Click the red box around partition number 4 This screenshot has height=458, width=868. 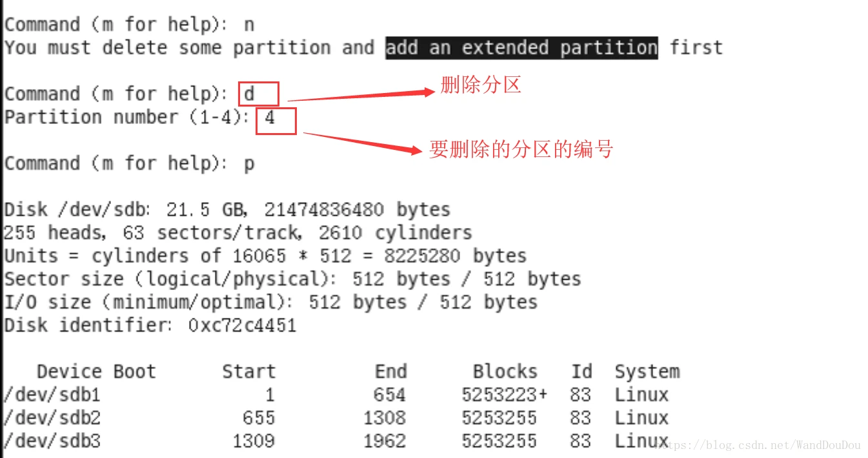pos(276,120)
